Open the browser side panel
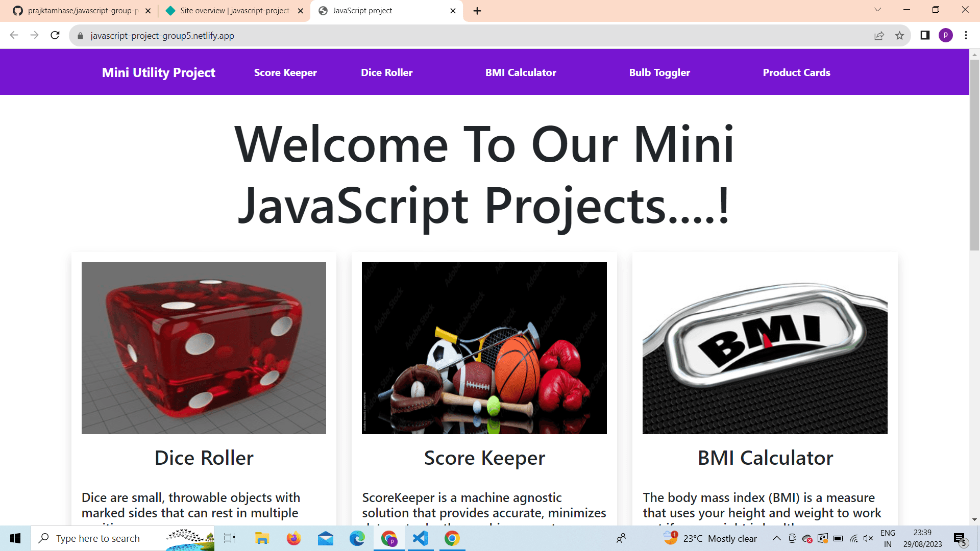The width and height of the screenshot is (980, 551). pos(925,35)
